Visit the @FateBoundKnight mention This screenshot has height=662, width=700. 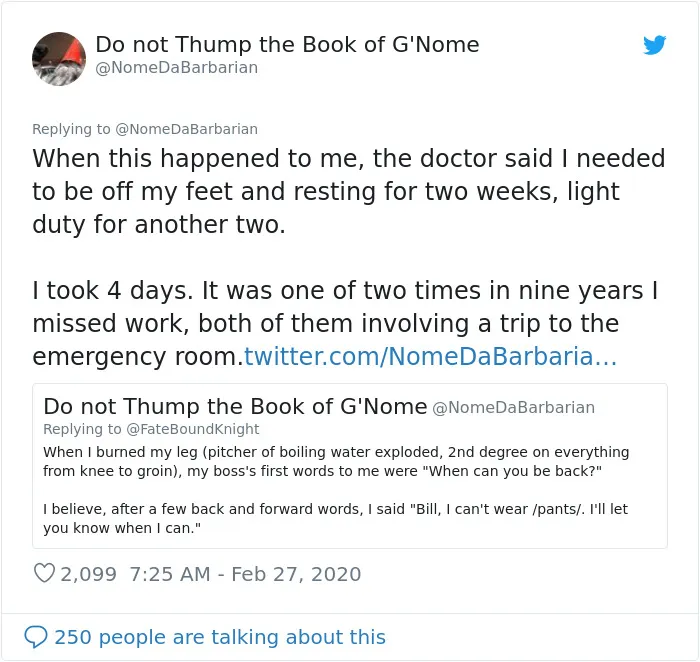[192, 429]
